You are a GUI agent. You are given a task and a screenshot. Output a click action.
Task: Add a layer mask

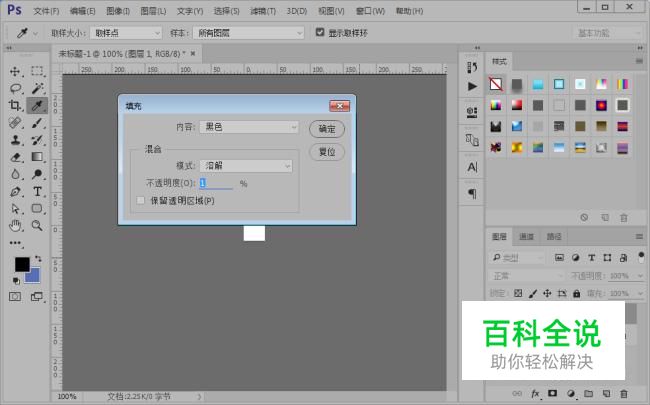(553, 393)
